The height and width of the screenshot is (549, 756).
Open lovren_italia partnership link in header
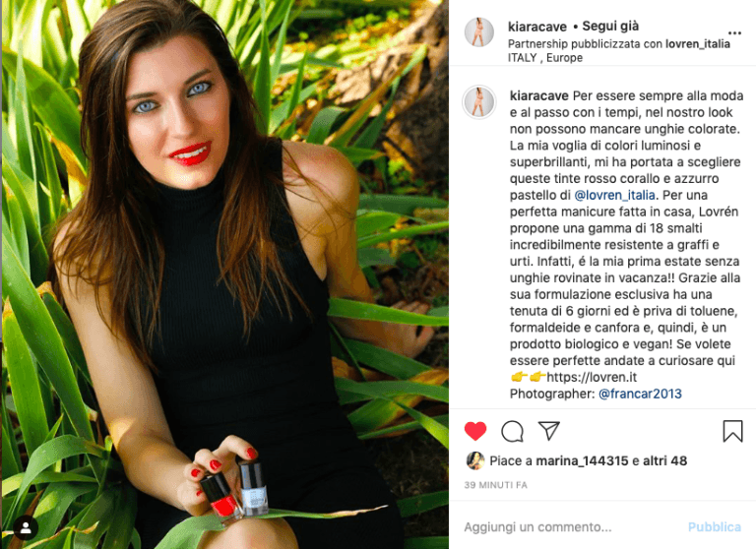pos(698,44)
